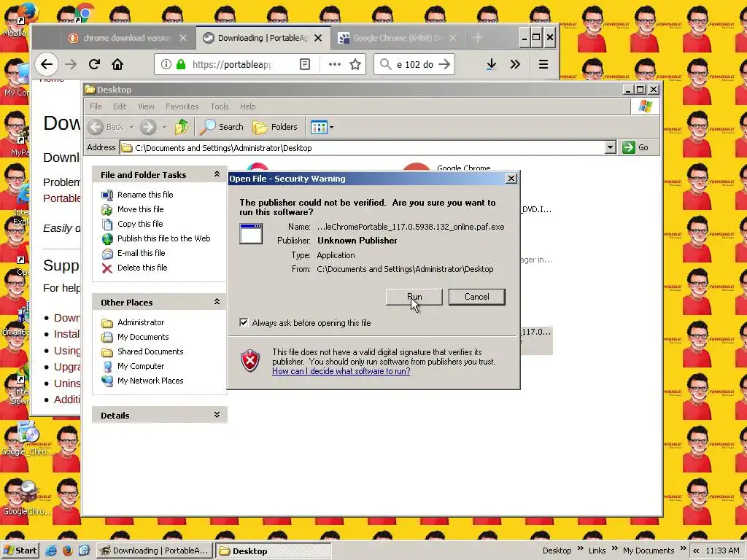Open Firefox page actions three dots
747x560 pixels.
pos(334,64)
